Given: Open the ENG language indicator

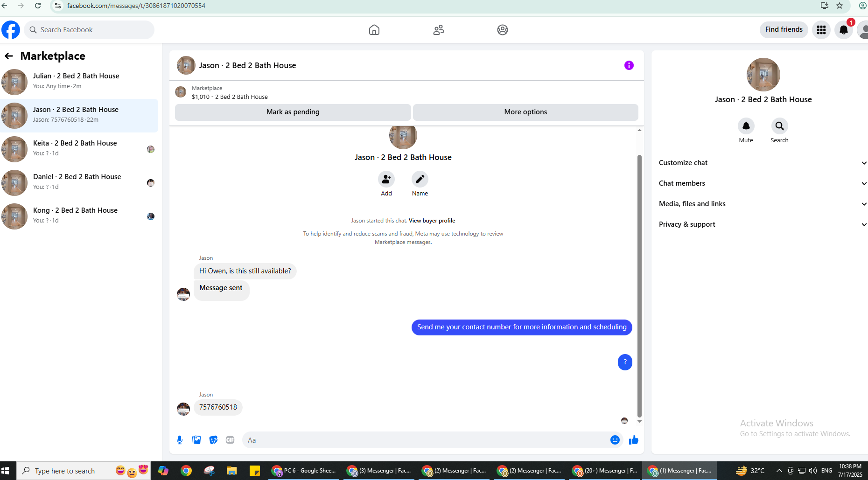Looking at the screenshot, I should [826, 471].
